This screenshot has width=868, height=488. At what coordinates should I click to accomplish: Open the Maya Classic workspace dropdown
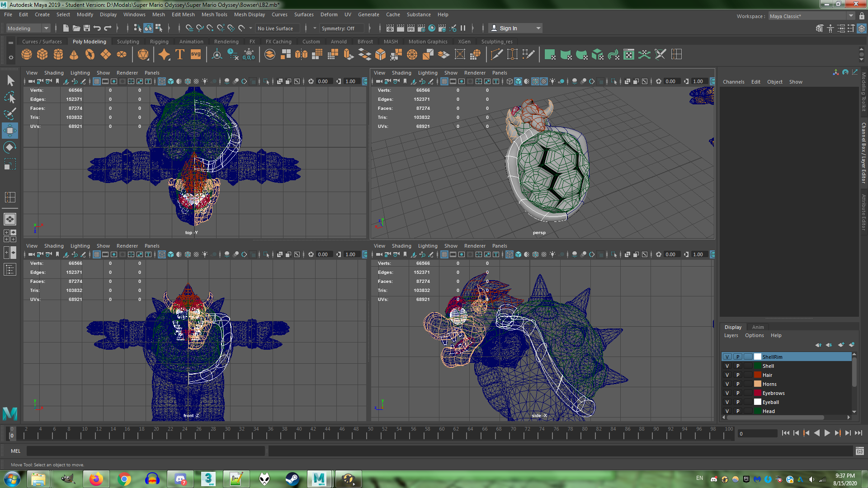pos(811,16)
